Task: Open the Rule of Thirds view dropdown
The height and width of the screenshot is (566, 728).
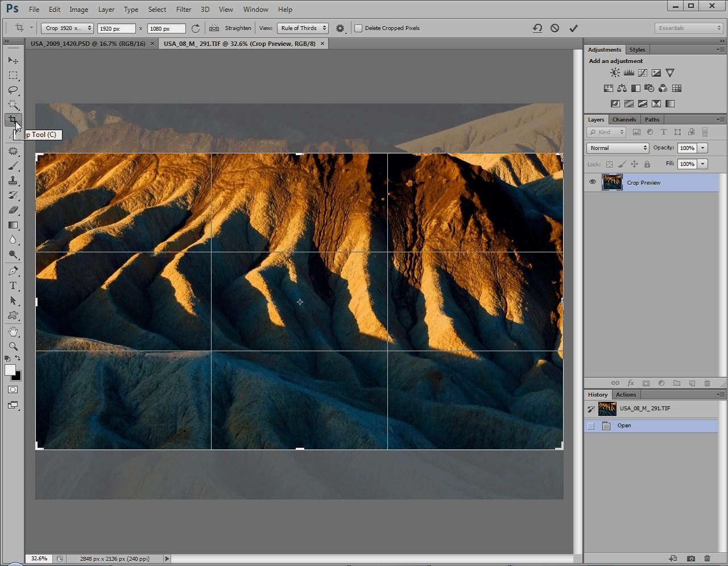Action: [303, 28]
